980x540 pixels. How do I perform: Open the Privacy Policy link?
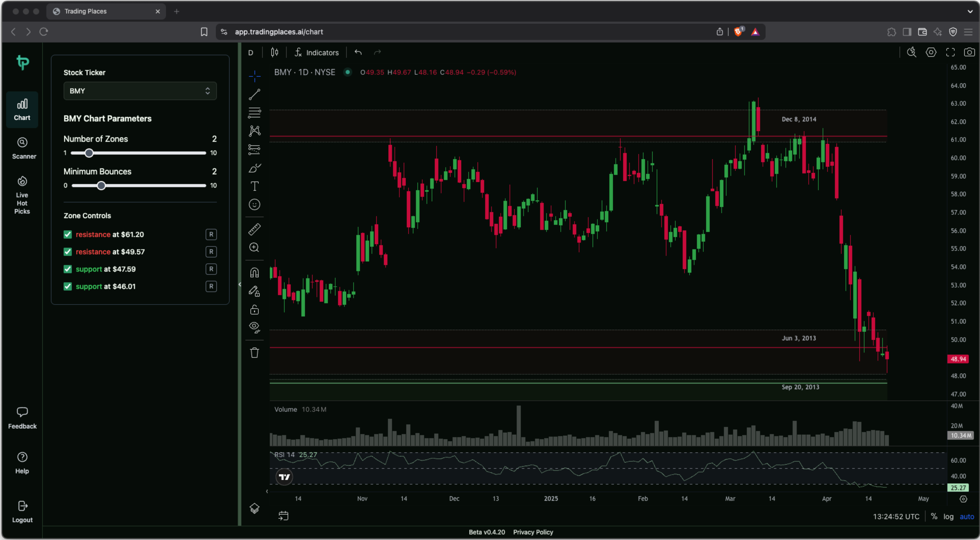tap(533, 532)
